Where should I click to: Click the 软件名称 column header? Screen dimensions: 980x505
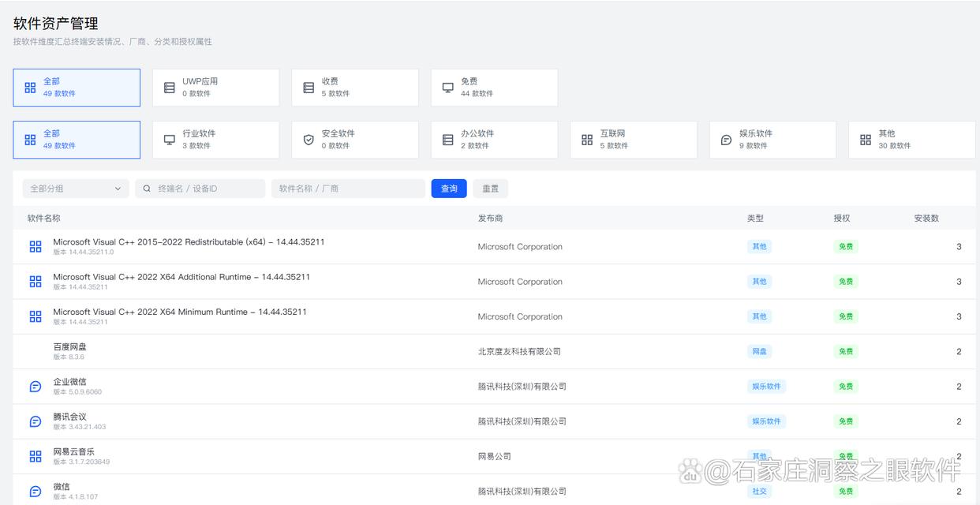pyautogui.click(x=44, y=218)
